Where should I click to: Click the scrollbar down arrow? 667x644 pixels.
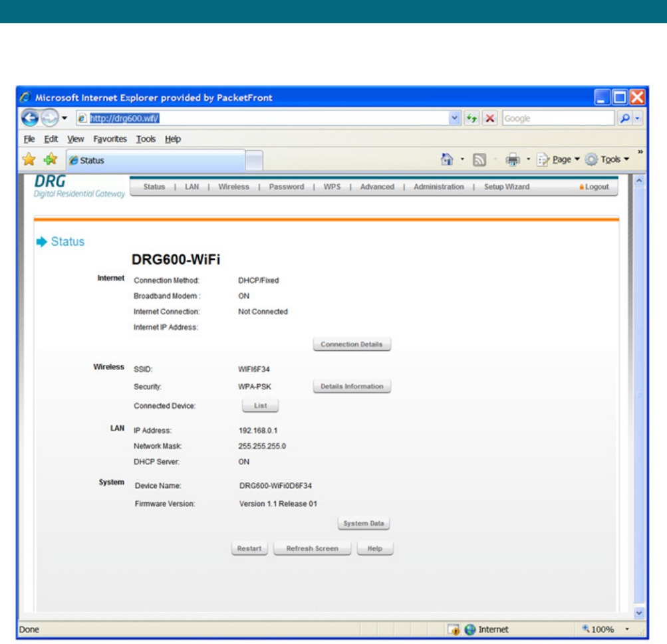click(638, 613)
